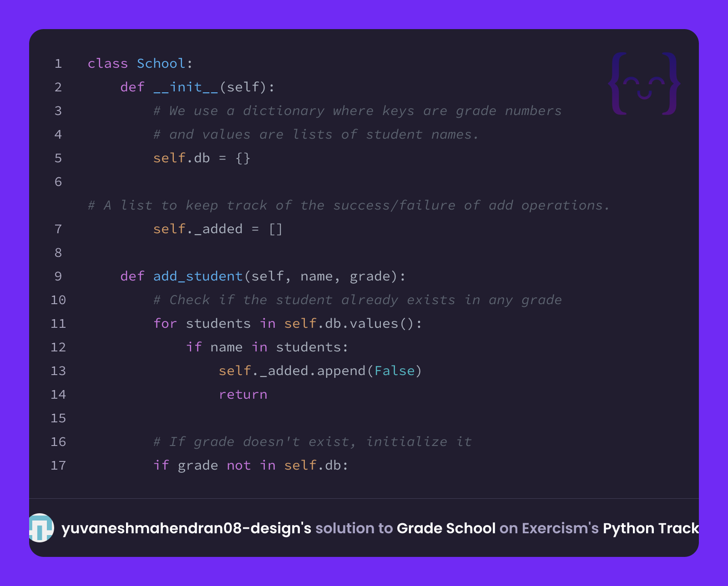The image size is (728, 586).
Task: Click 'if grade not in self.db:' line
Action: pyautogui.click(x=251, y=465)
